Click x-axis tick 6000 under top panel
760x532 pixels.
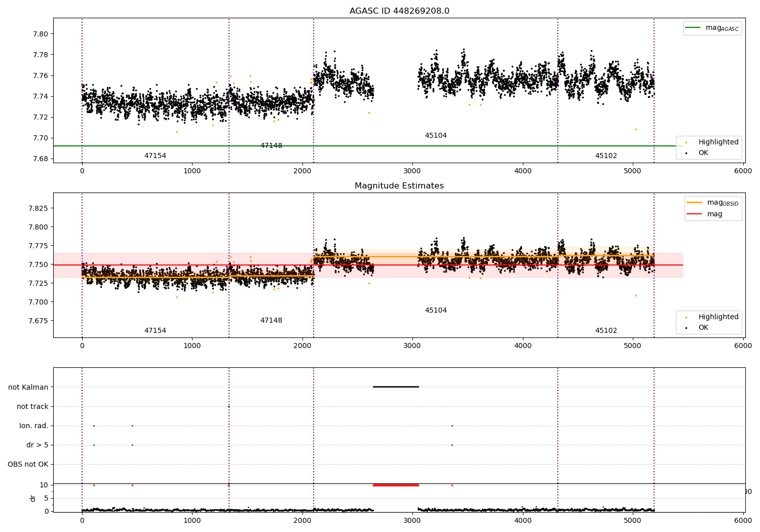(x=743, y=171)
